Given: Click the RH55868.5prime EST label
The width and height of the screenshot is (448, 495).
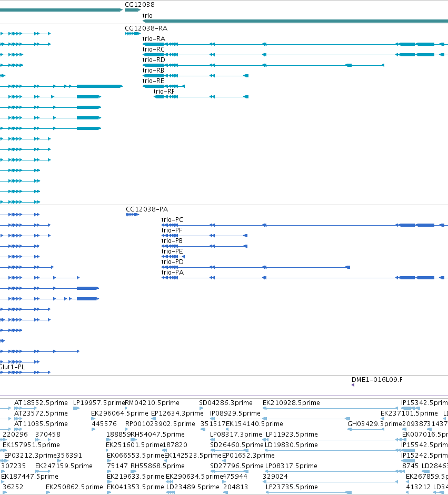Looking at the screenshot, I should [x=157, y=466].
